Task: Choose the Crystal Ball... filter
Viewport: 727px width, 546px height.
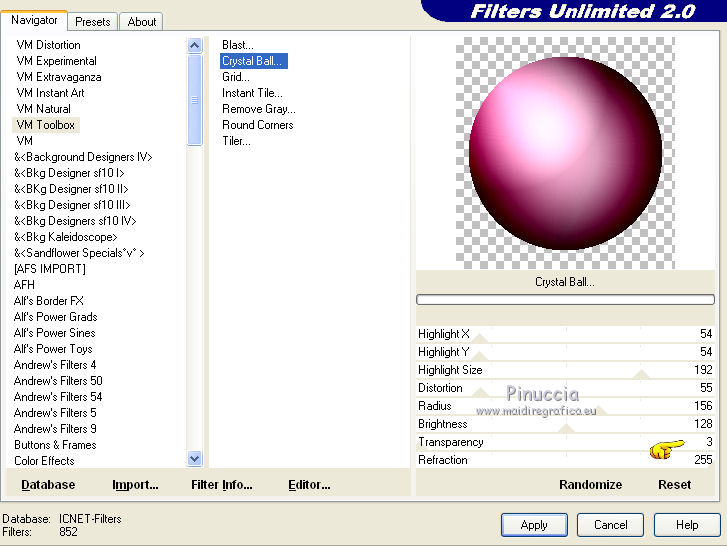Action: pos(254,61)
